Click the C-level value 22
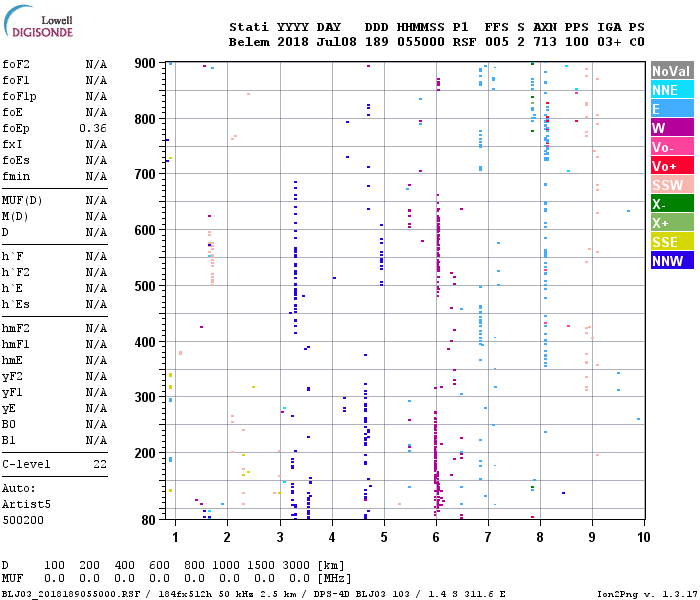 point(100,465)
